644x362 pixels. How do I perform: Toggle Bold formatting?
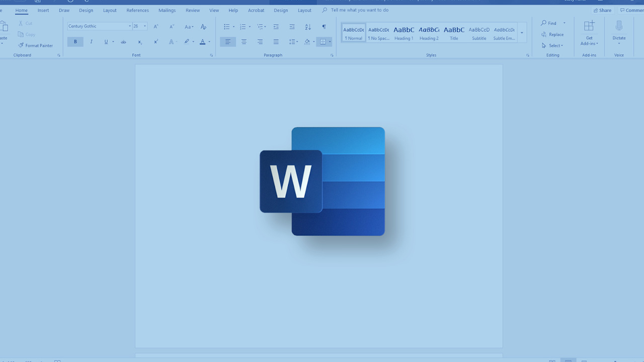coord(75,42)
